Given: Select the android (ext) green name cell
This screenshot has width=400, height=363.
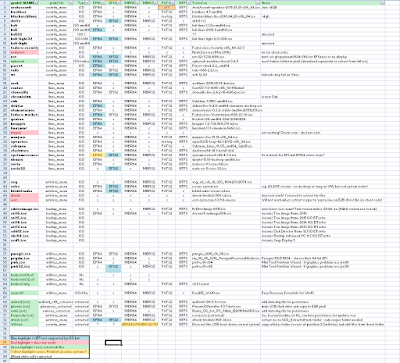Looking at the screenshot, I should point(24,302).
